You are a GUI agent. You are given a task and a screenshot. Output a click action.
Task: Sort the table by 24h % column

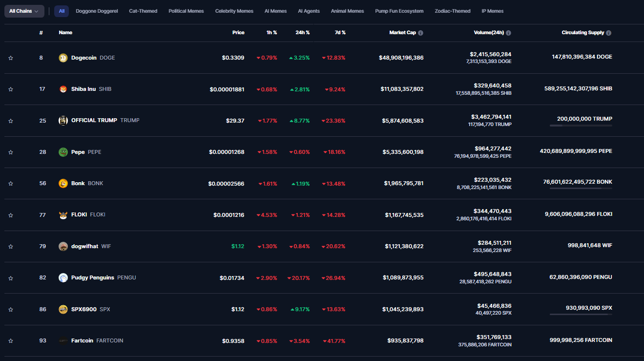click(302, 33)
